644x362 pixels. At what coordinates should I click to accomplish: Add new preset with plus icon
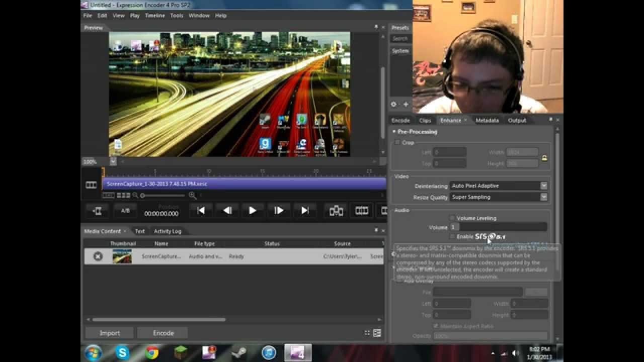point(406,105)
